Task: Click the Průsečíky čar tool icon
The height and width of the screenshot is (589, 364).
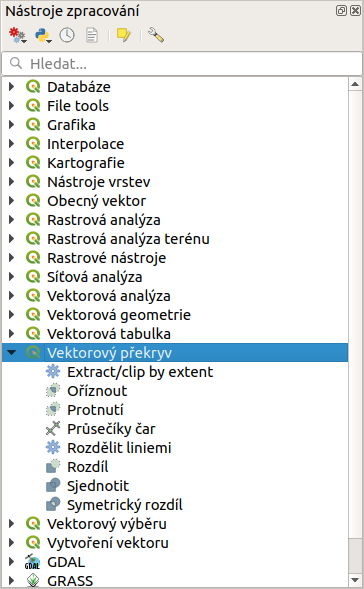Action: click(x=53, y=429)
